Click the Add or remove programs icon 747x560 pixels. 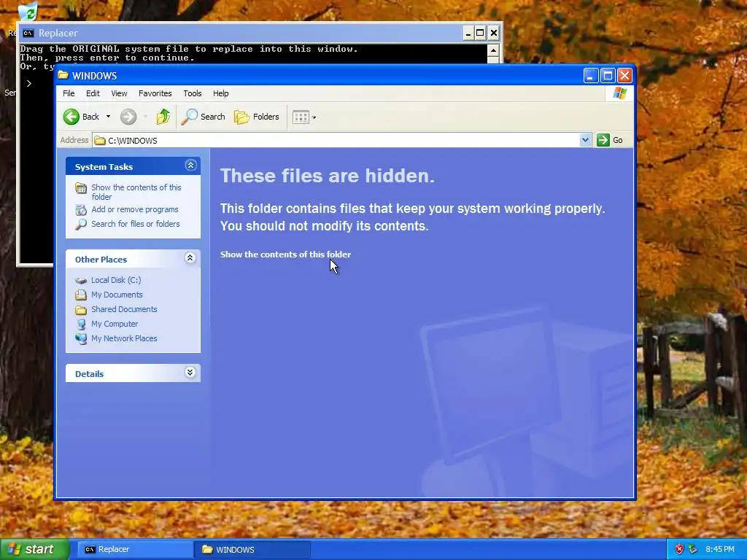coord(81,209)
